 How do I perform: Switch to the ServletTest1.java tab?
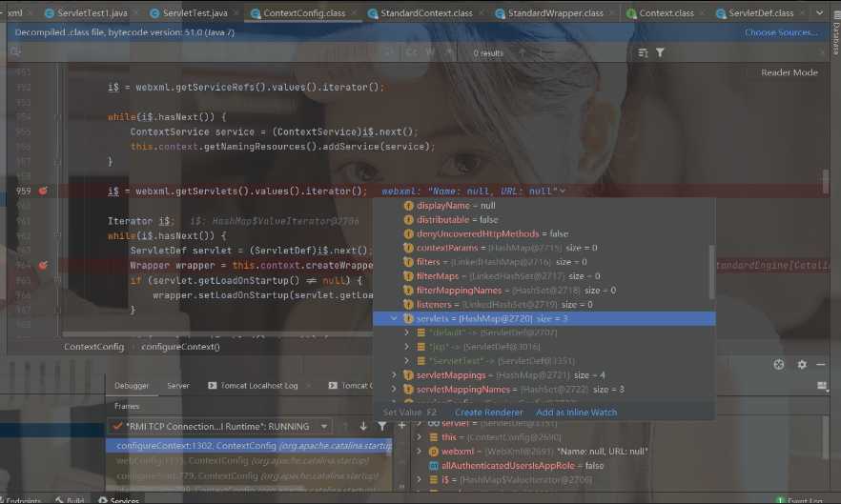point(92,13)
